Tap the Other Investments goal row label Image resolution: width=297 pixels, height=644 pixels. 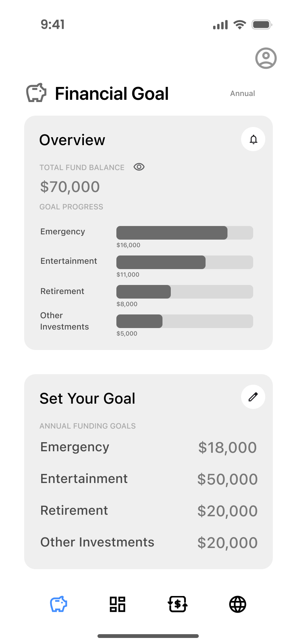[97, 542]
